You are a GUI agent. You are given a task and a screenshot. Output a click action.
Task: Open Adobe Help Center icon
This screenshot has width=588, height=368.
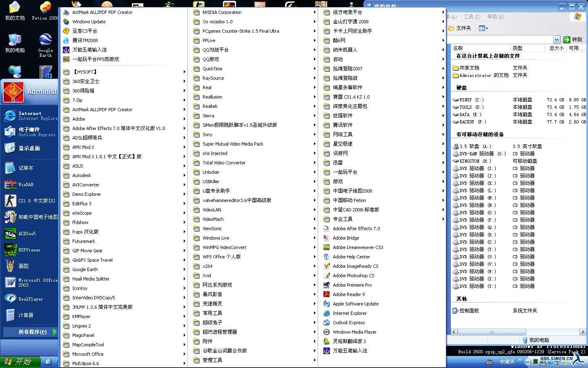click(327, 257)
